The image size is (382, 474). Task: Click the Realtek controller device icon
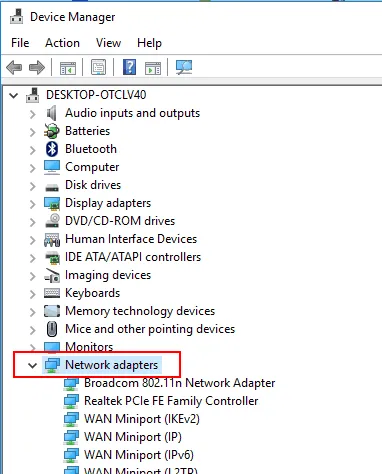pyautogui.click(x=71, y=402)
